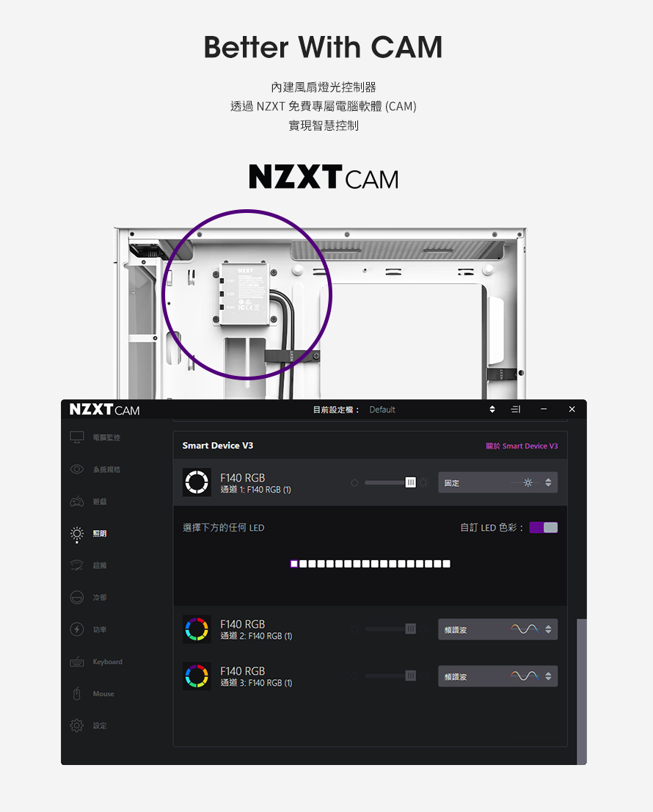Viewport: 653px width, 812px height.
Task: Open the cooling section icon
Action: coord(76,598)
